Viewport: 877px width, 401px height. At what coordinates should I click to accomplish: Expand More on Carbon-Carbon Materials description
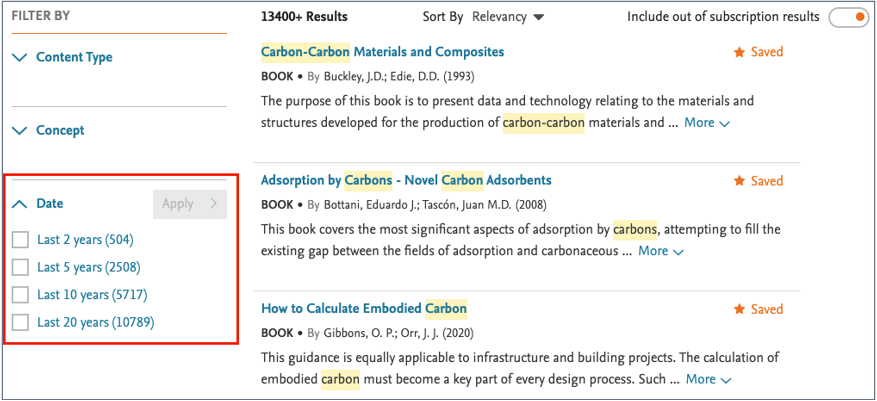(707, 123)
